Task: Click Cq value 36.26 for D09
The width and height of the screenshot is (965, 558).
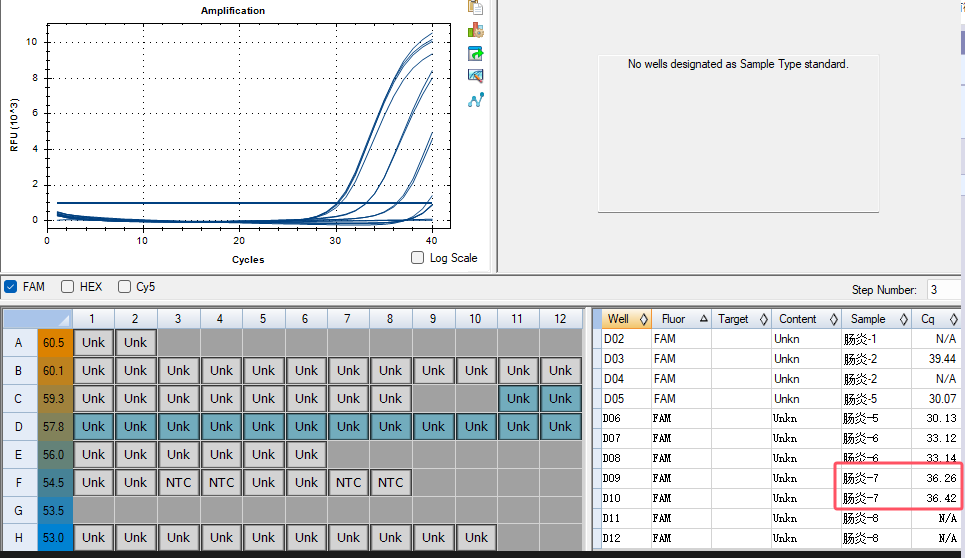Action: pos(942,478)
